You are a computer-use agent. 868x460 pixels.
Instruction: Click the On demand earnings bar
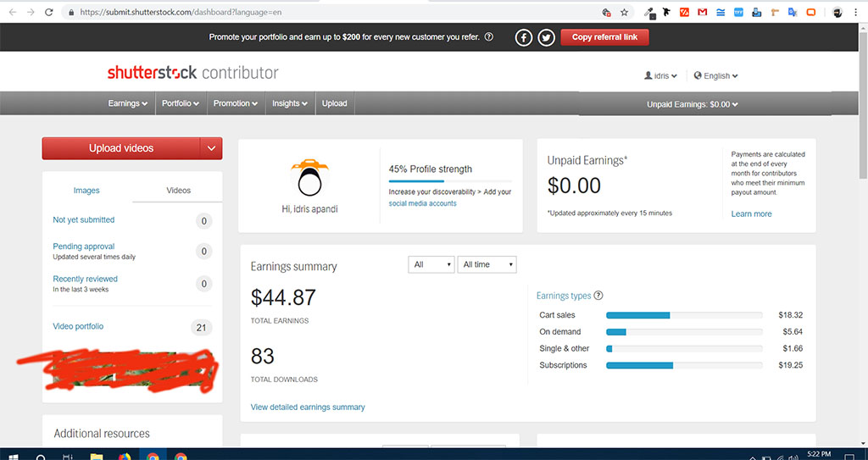pyautogui.click(x=684, y=332)
